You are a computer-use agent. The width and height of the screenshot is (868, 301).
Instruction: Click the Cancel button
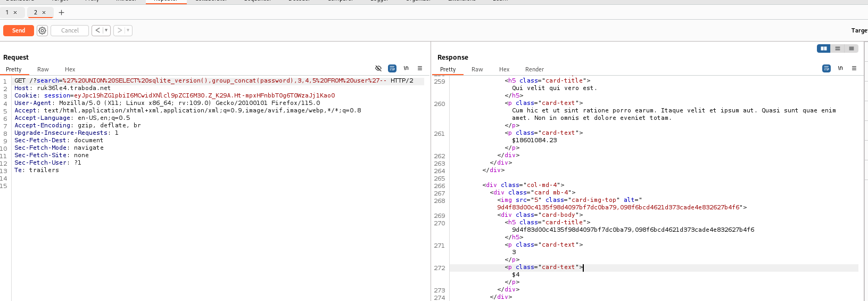click(x=70, y=30)
